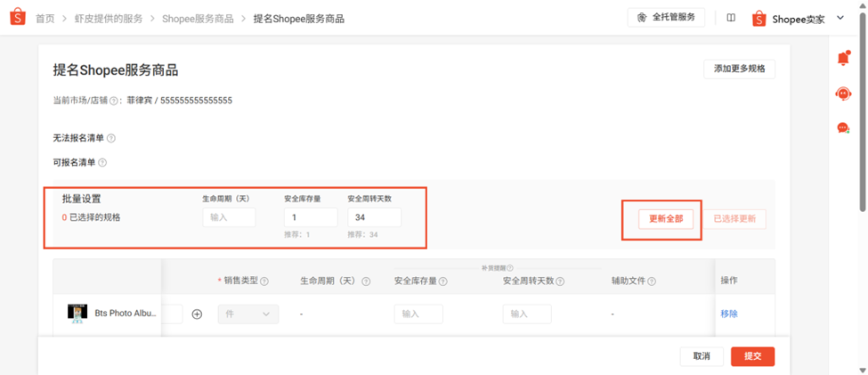
Task: Click the help icon beside 安全库存量 column header
Action: pos(443,281)
